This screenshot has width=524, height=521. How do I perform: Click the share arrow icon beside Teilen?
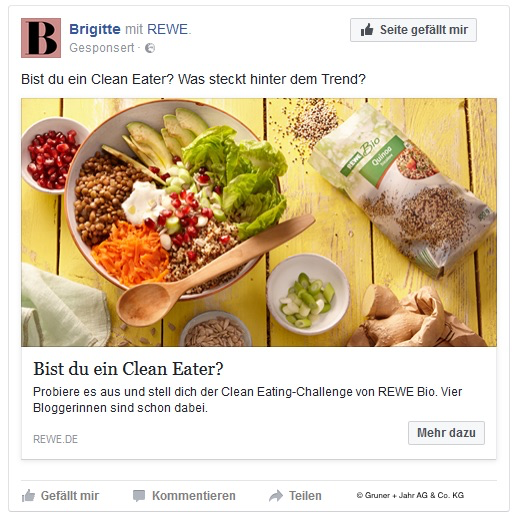[x=276, y=496]
